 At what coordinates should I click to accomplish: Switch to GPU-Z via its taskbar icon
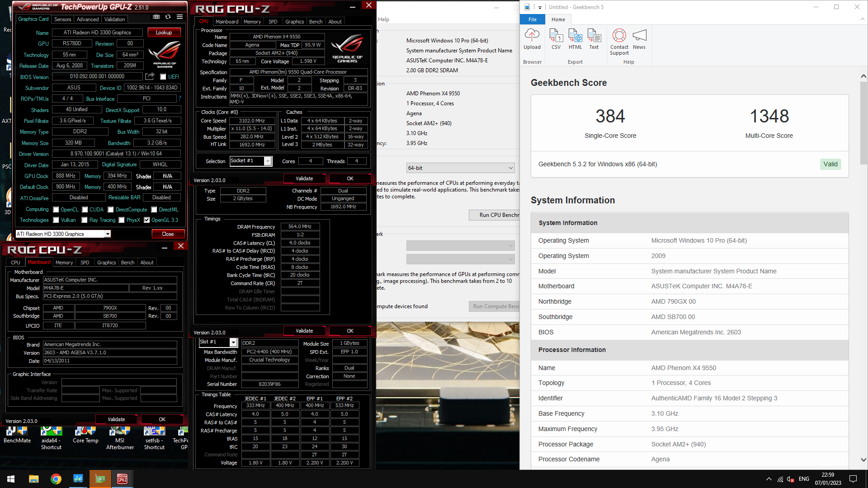tap(100, 479)
